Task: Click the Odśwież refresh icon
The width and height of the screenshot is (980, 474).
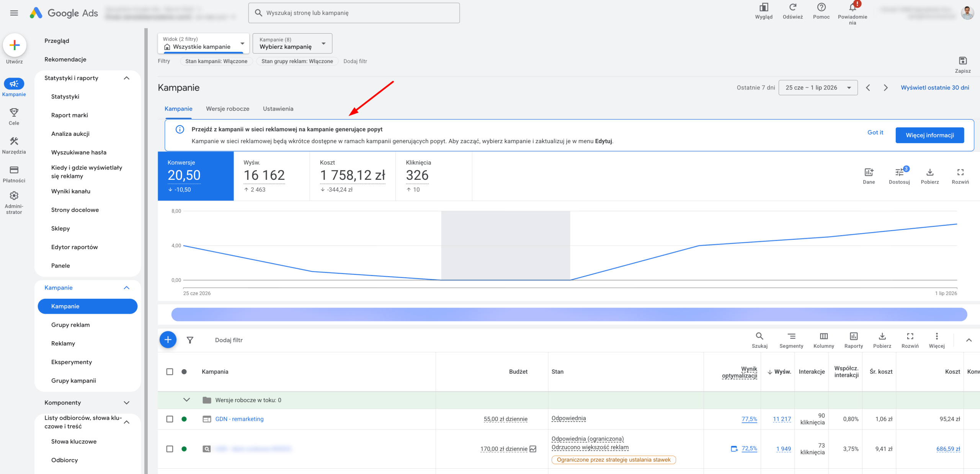Action: [792, 7]
